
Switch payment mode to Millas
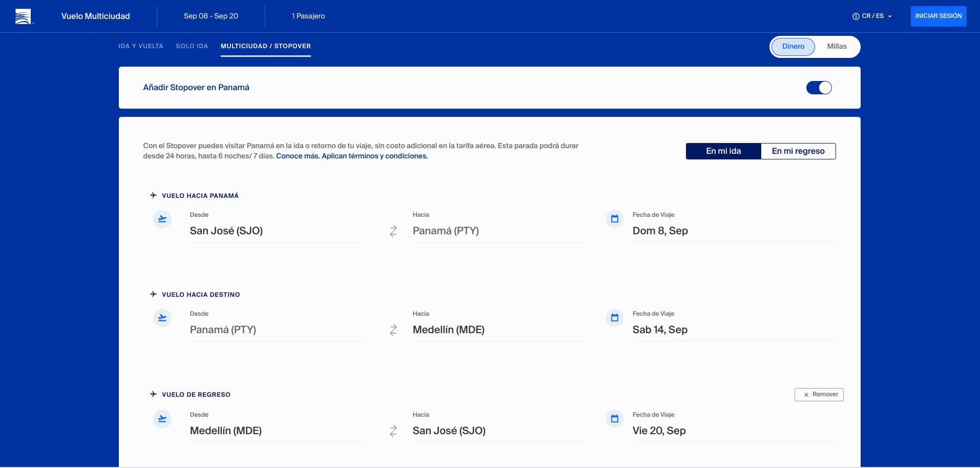pos(837,47)
